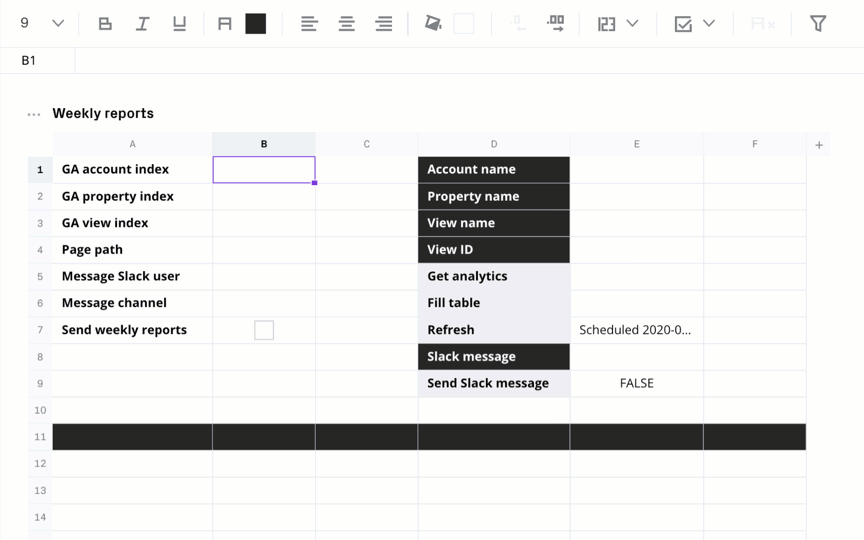Screen dimensions: 864x540
Task: Toggle underline formatting
Action: (x=179, y=24)
